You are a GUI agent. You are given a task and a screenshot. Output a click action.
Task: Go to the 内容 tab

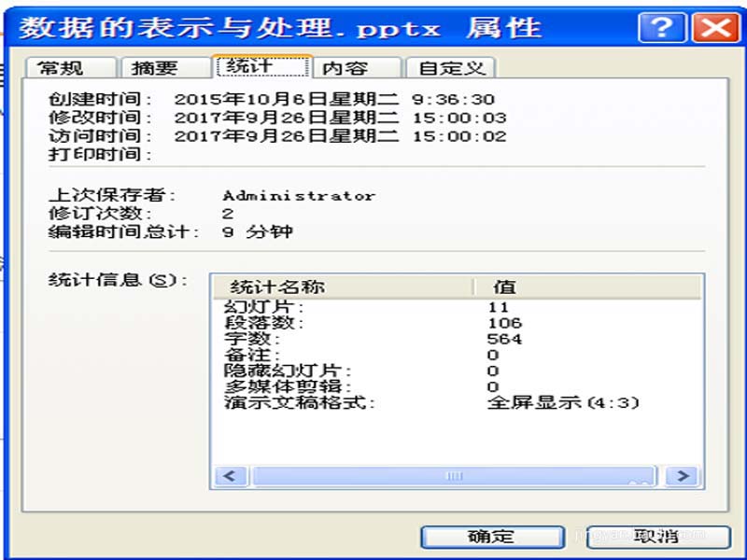tap(357, 67)
